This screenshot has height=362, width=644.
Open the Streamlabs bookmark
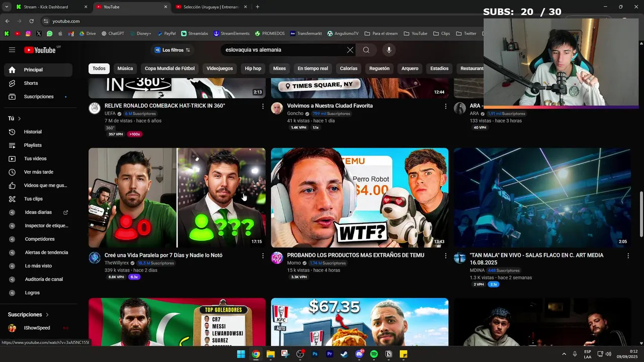click(x=195, y=34)
